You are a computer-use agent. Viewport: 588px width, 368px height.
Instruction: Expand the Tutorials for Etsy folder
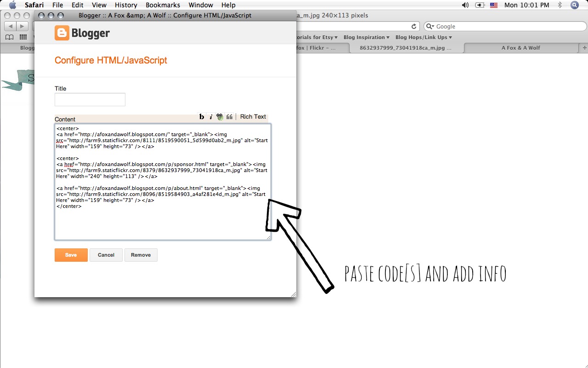click(317, 37)
